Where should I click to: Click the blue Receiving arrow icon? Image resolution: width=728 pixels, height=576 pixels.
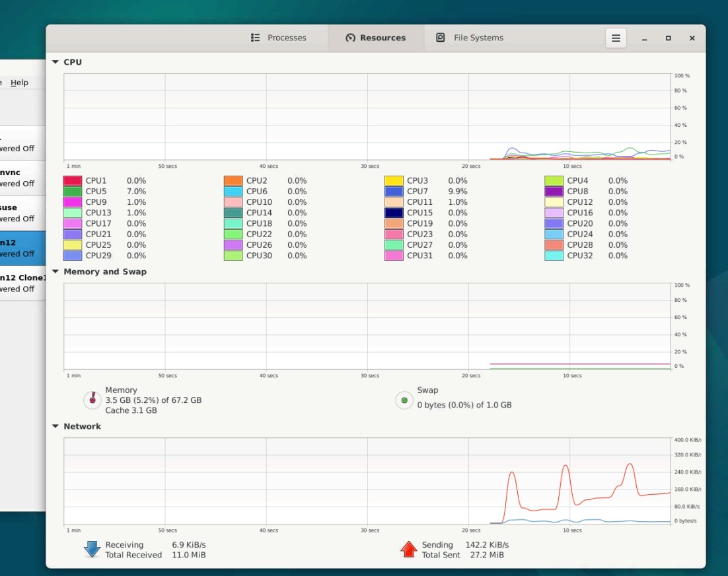pos(92,550)
